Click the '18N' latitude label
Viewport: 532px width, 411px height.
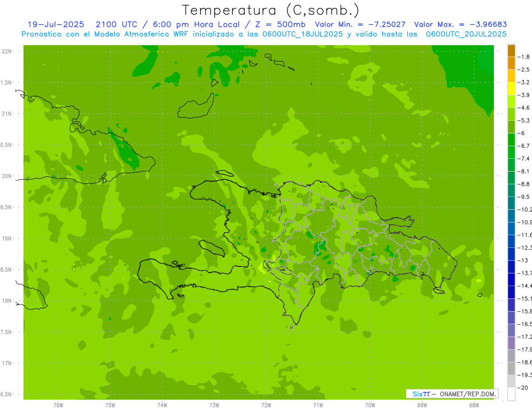pyautogui.click(x=6, y=301)
